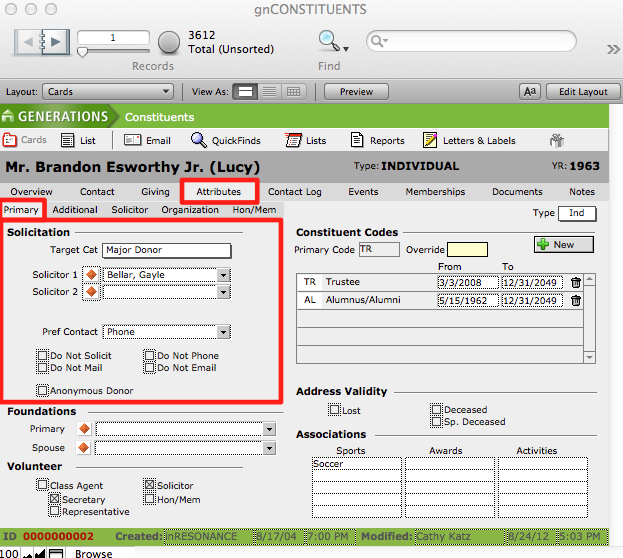Click the New constituent code button

563,244
